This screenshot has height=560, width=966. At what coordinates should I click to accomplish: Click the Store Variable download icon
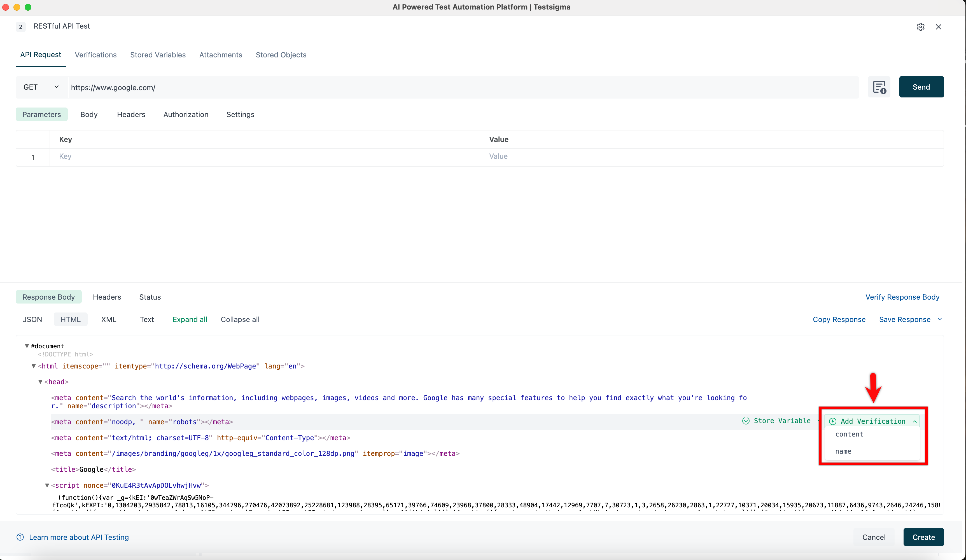(746, 421)
